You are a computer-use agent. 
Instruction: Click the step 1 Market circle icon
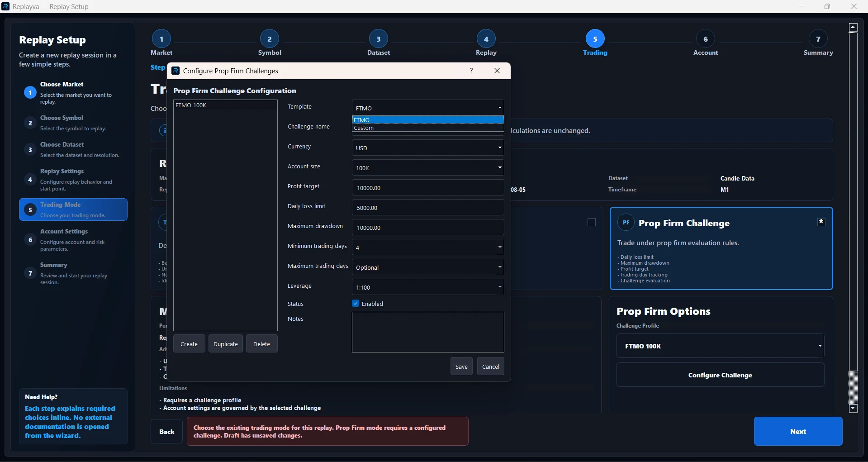pyautogui.click(x=161, y=39)
